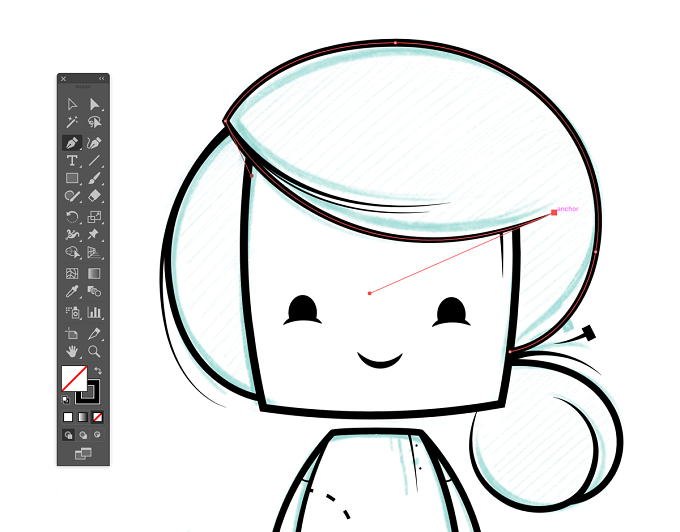Select the Shaper tool
Screen dimensions: 680x532
tap(72, 196)
